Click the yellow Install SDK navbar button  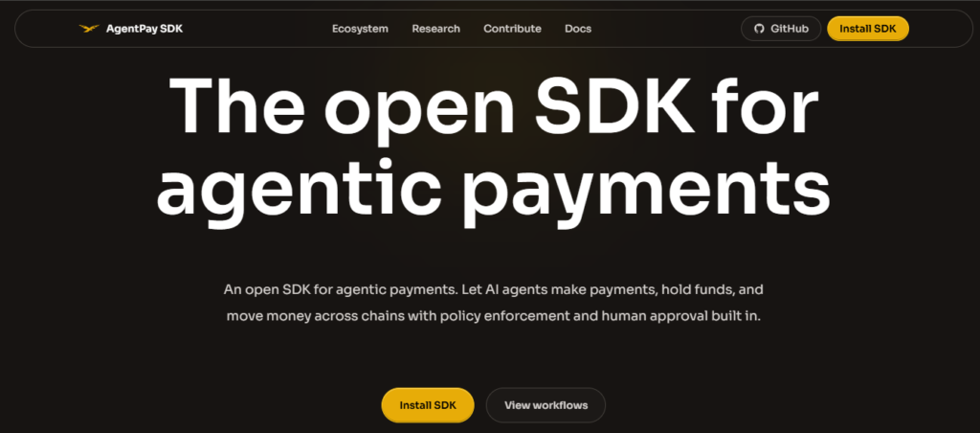867,29
